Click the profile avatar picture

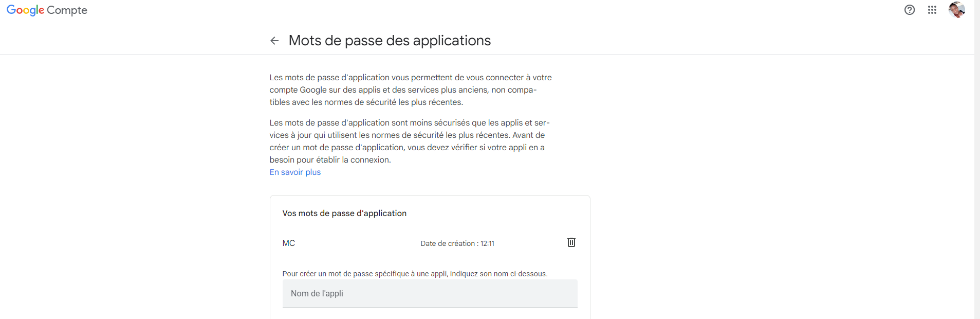click(956, 10)
